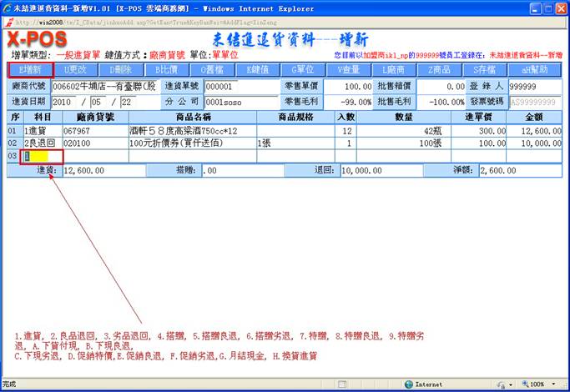Click the 發票號碼 invoice number field

click(x=534, y=101)
